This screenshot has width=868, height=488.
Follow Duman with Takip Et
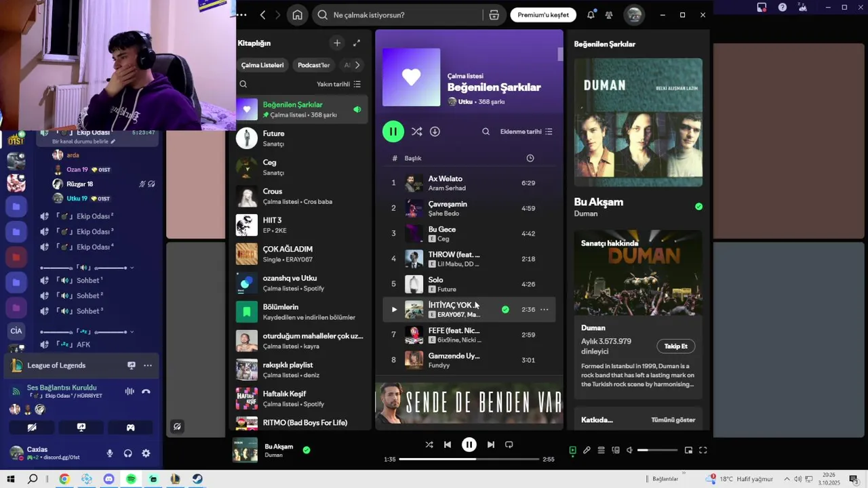[675, 346]
